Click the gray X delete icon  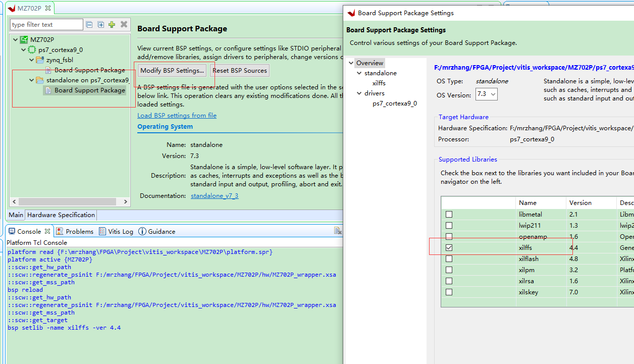pyautogui.click(x=124, y=24)
